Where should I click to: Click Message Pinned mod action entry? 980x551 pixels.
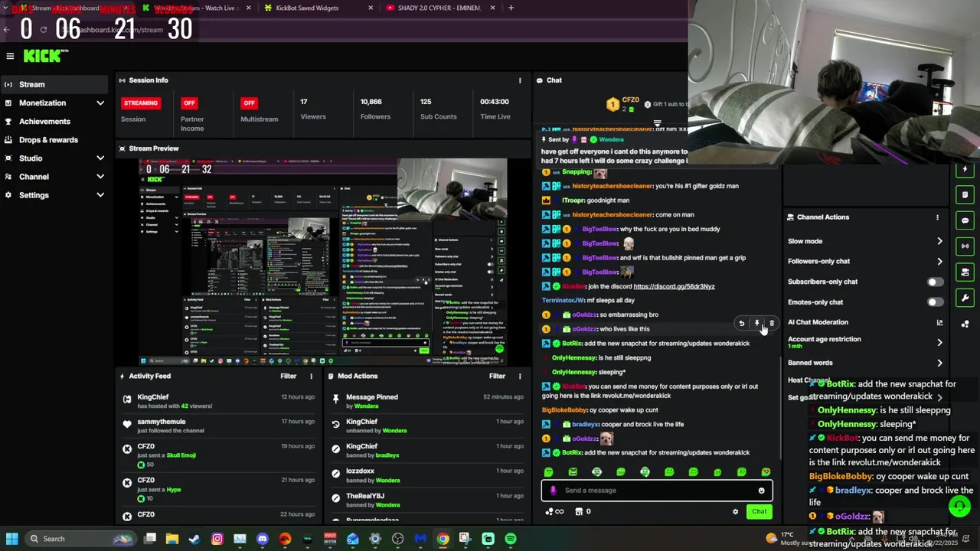tap(429, 402)
